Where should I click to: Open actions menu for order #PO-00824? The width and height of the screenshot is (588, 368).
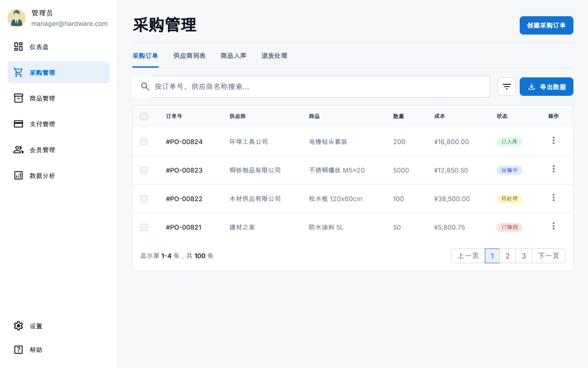pos(553,141)
